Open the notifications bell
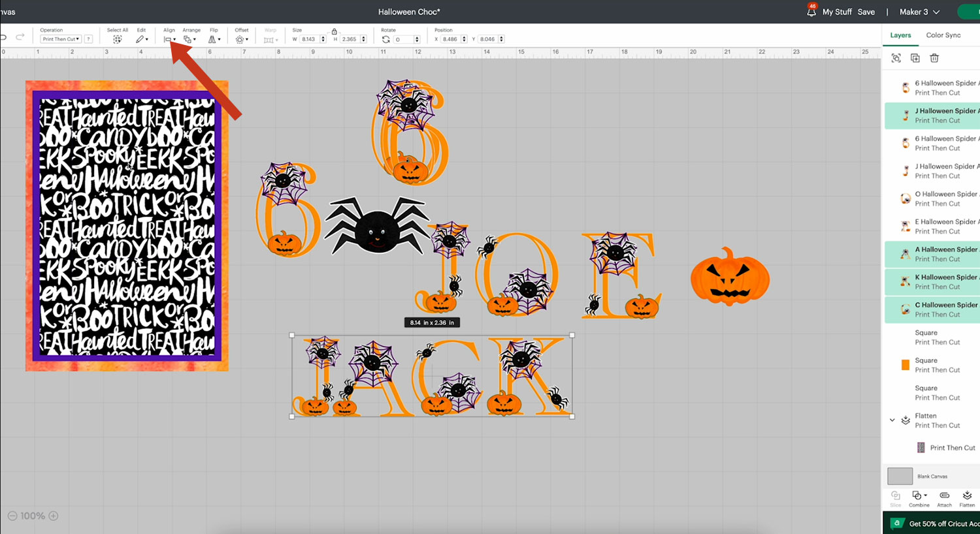980x534 pixels. click(x=811, y=12)
